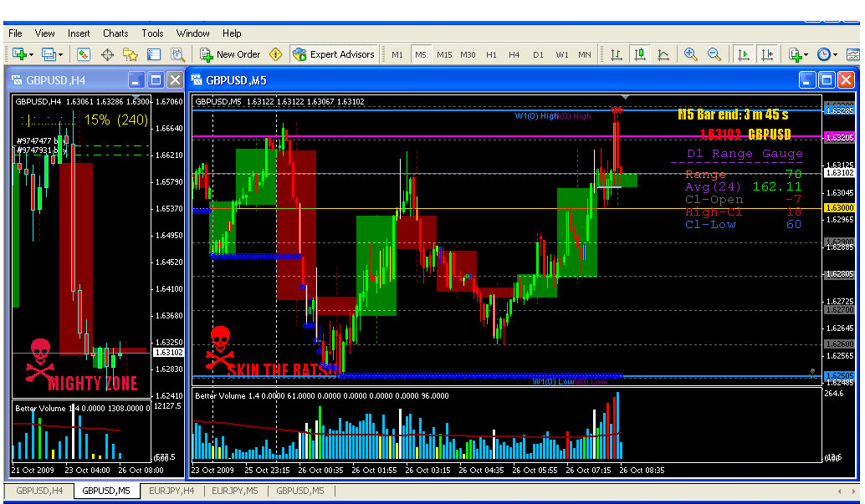The image size is (865, 504).
Task: Open the Window menu
Action: pos(193,33)
